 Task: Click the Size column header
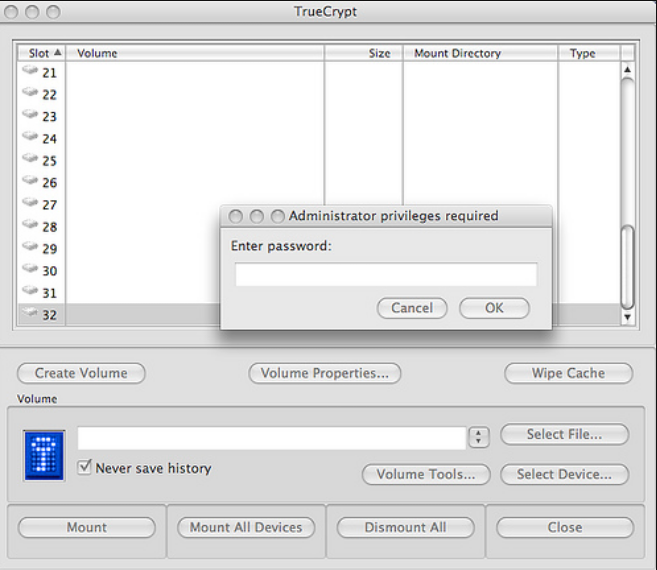point(364,53)
